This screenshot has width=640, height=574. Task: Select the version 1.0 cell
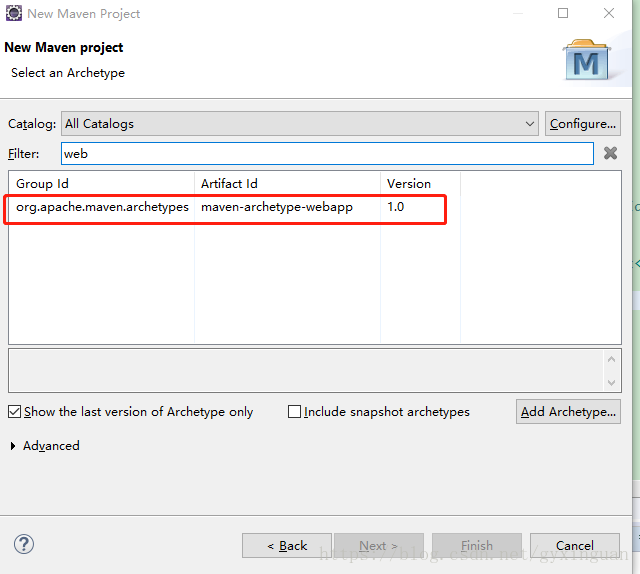click(396, 207)
